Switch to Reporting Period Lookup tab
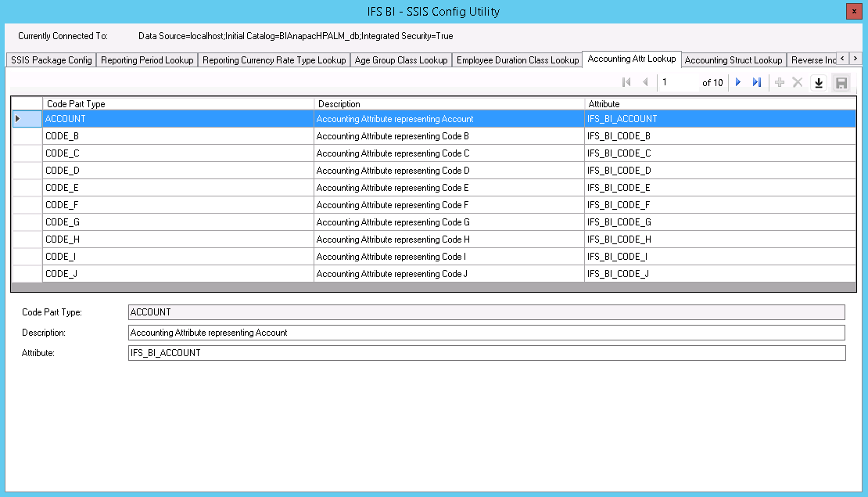Image resolution: width=868 pixels, height=497 pixels. 147,60
